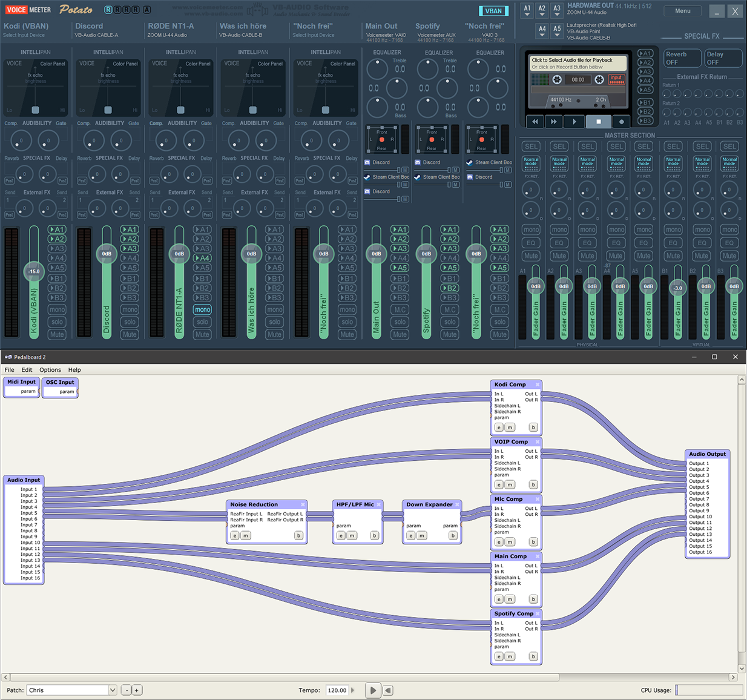Click the Tempo field showing 120.00
747x700 pixels.
337,690
